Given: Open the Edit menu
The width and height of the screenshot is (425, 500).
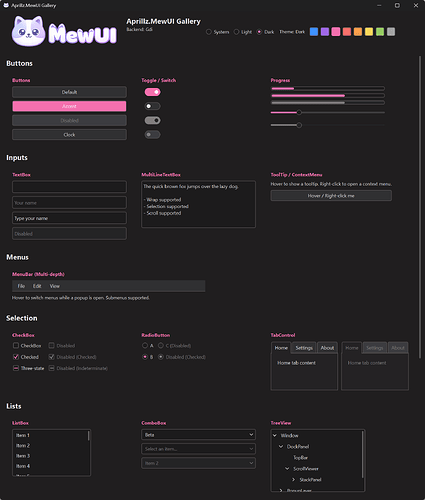Looking at the screenshot, I should click(37, 286).
